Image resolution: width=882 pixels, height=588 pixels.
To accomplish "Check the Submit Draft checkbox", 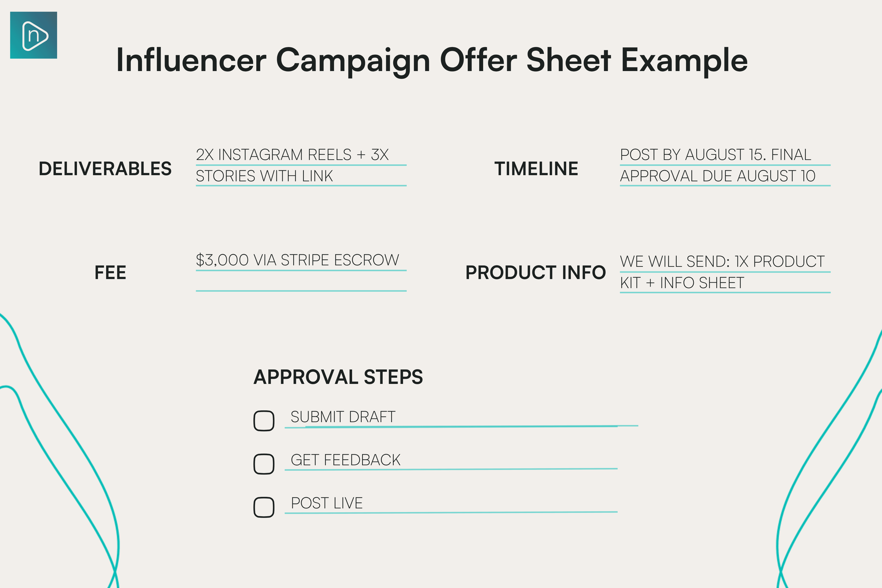I will tap(264, 421).
